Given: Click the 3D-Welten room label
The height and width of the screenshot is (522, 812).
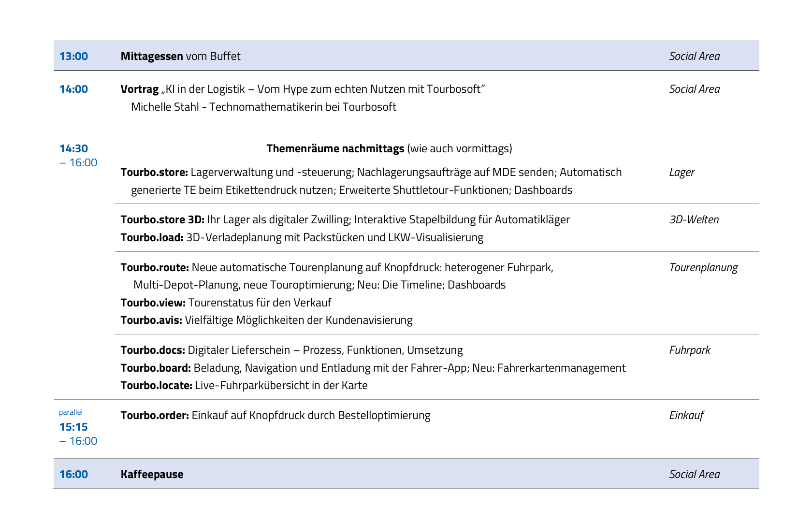Looking at the screenshot, I should (694, 219).
